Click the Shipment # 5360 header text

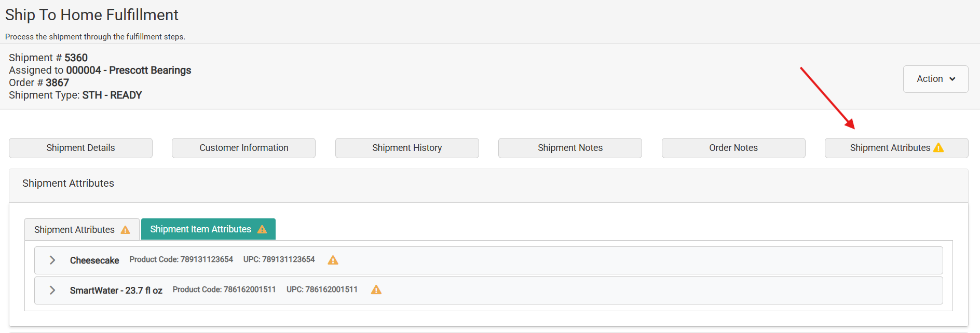48,58
